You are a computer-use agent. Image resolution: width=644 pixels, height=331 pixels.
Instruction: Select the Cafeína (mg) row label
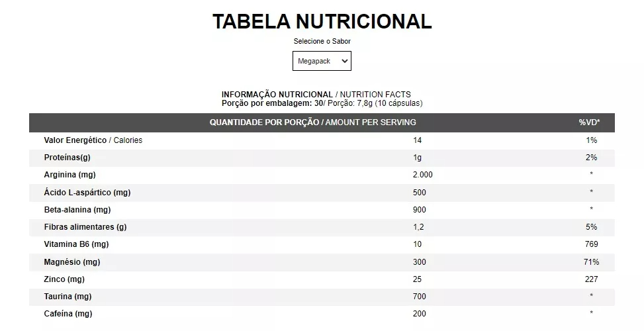68,314
